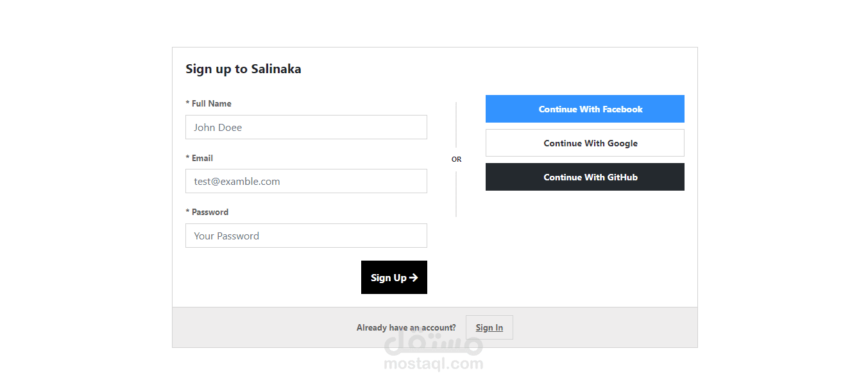868x380 pixels.
Task: Choose Continue With GitHub
Action: [x=584, y=177]
